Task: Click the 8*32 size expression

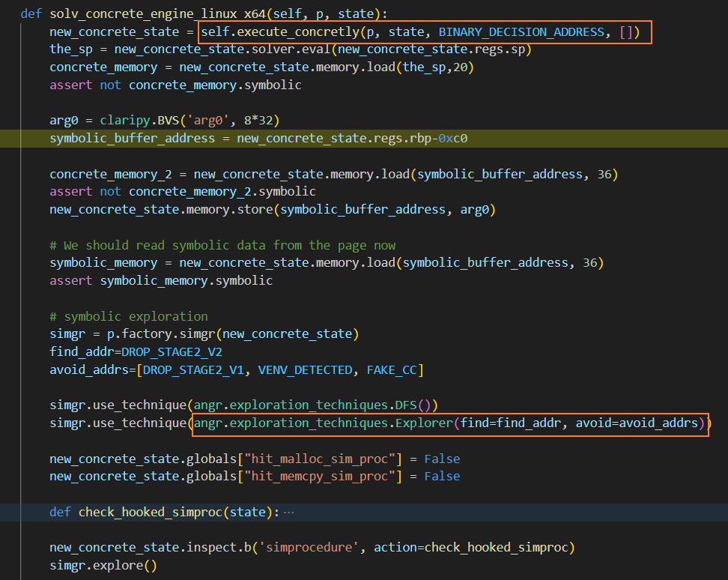Action: coord(258,121)
